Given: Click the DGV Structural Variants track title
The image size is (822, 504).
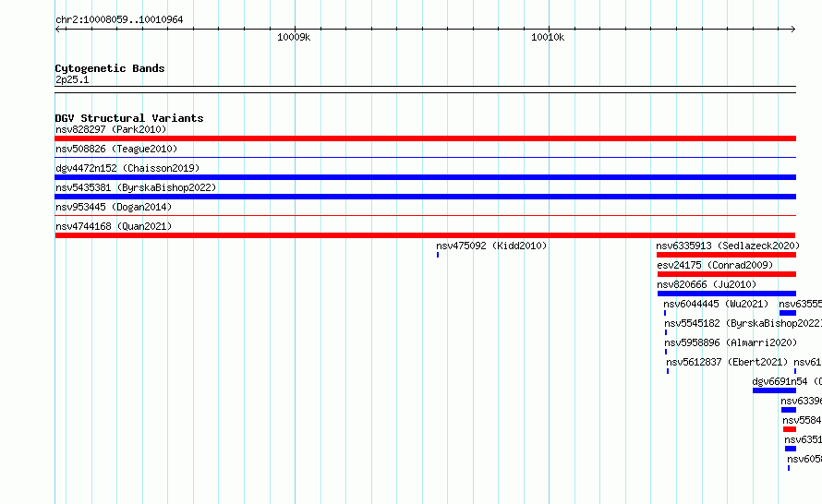Looking at the screenshot, I should 129,118.
